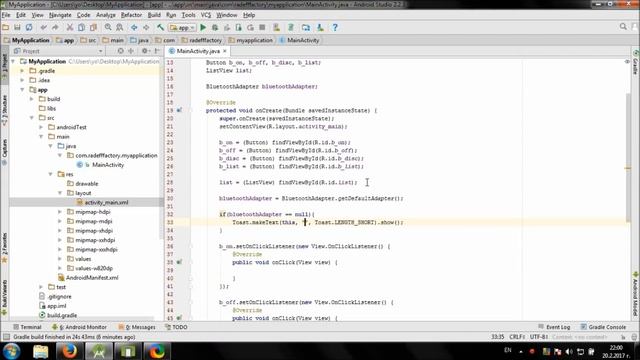
Task: Open Firefox from Windows taskbar
Action: [x=69, y=351]
